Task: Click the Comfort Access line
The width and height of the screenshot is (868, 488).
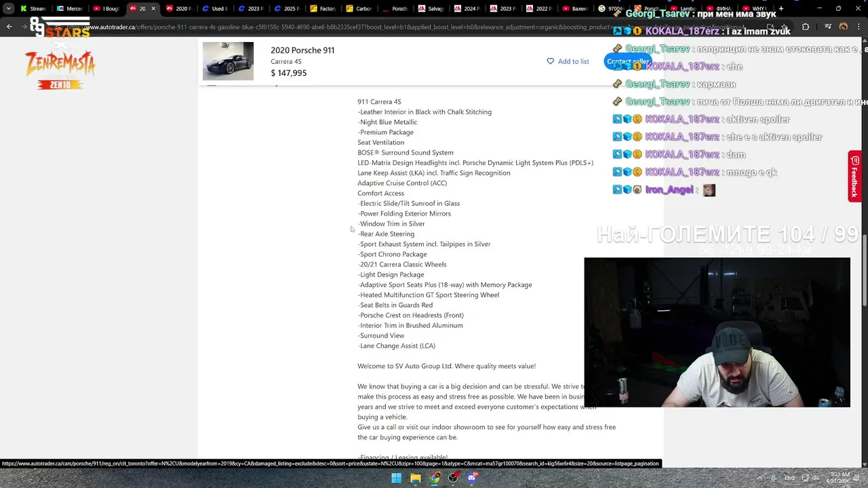Action: (381, 193)
